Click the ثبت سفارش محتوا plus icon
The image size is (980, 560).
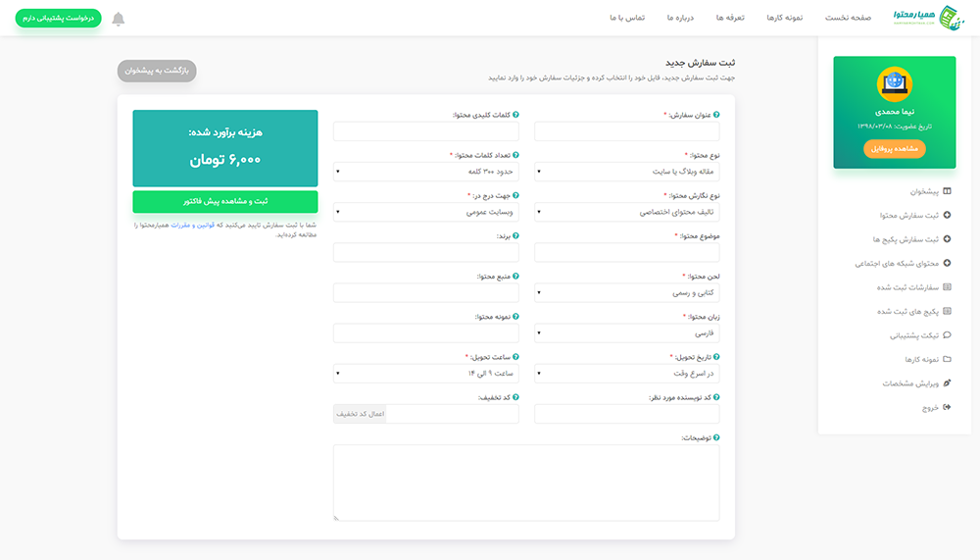(x=947, y=215)
